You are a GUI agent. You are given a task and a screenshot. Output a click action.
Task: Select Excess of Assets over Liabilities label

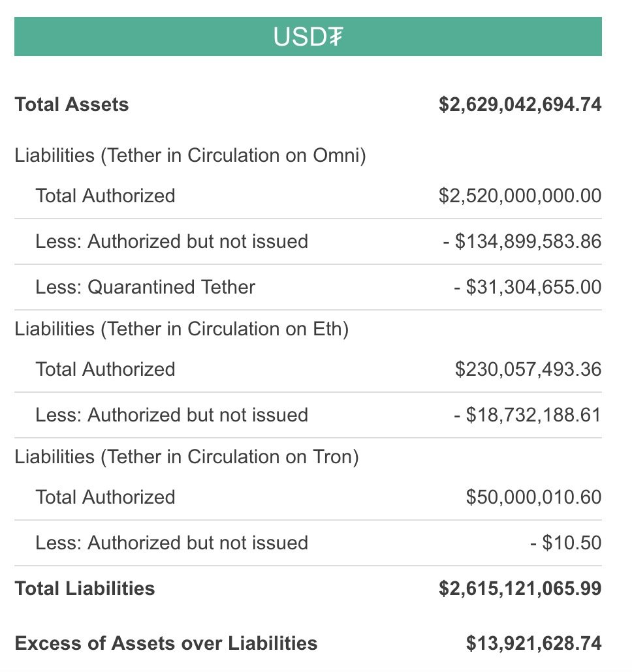[x=166, y=644]
